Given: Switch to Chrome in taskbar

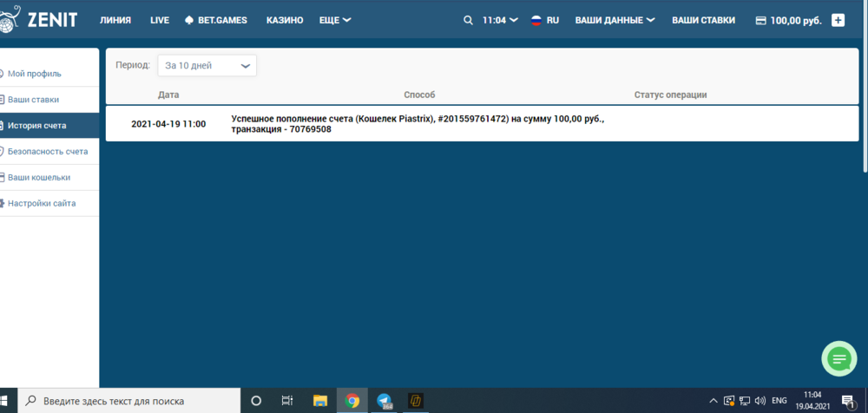Looking at the screenshot, I should pyautogui.click(x=352, y=401).
